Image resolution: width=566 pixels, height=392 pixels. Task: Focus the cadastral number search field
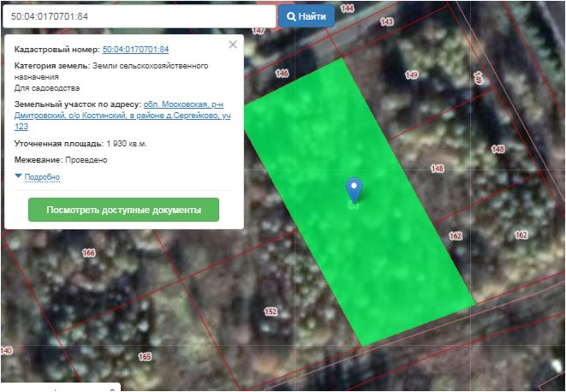(139, 16)
